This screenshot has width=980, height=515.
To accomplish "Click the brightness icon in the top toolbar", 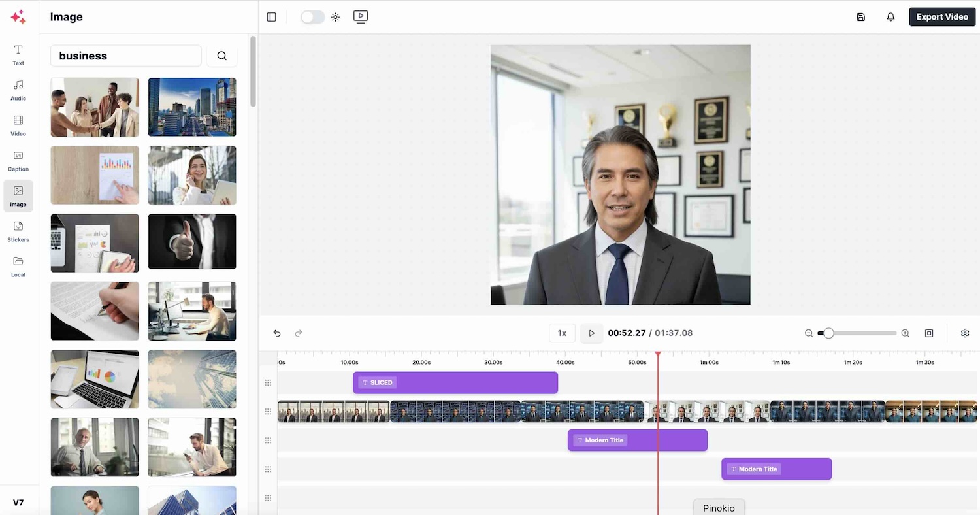I will [335, 17].
